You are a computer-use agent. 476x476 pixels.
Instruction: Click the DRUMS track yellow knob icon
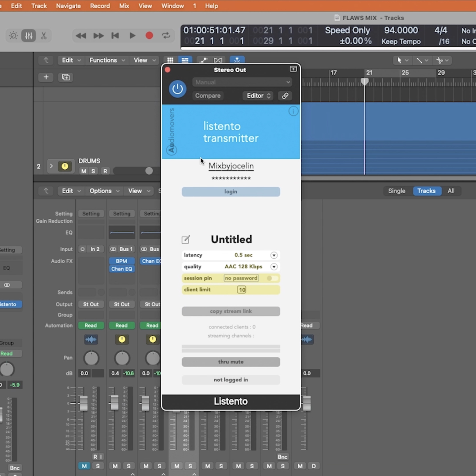[x=65, y=166]
